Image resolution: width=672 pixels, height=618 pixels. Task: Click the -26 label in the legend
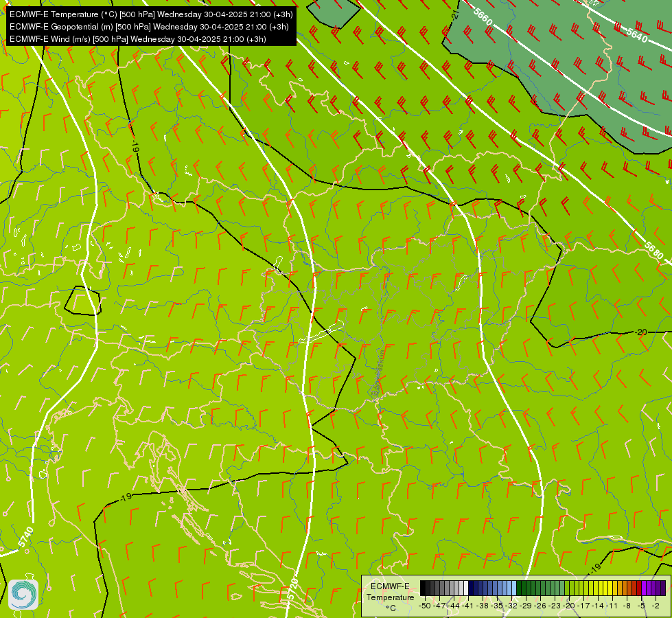pos(540,606)
